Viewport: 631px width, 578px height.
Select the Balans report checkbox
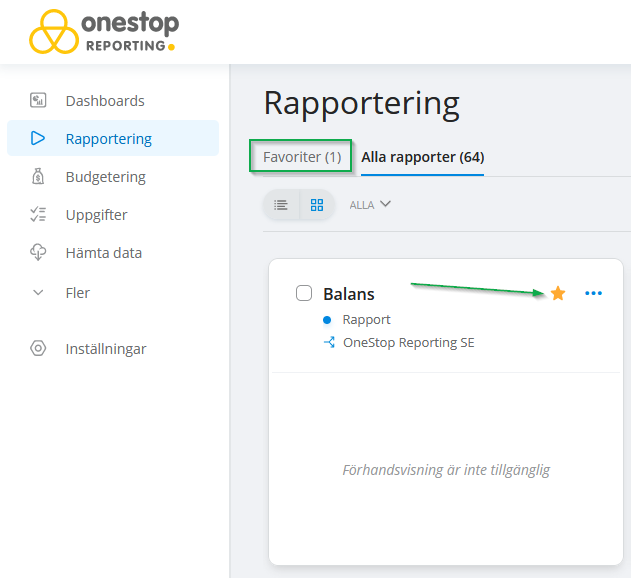(304, 293)
